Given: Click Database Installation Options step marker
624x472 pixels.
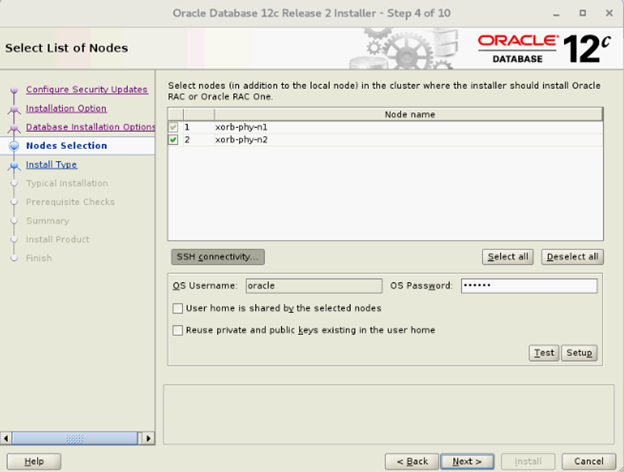Looking at the screenshot, I should tap(14, 128).
